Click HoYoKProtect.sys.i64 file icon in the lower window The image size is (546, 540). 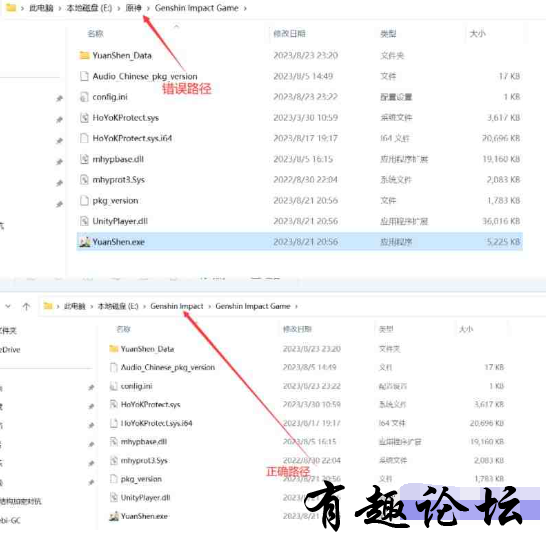[114, 423]
